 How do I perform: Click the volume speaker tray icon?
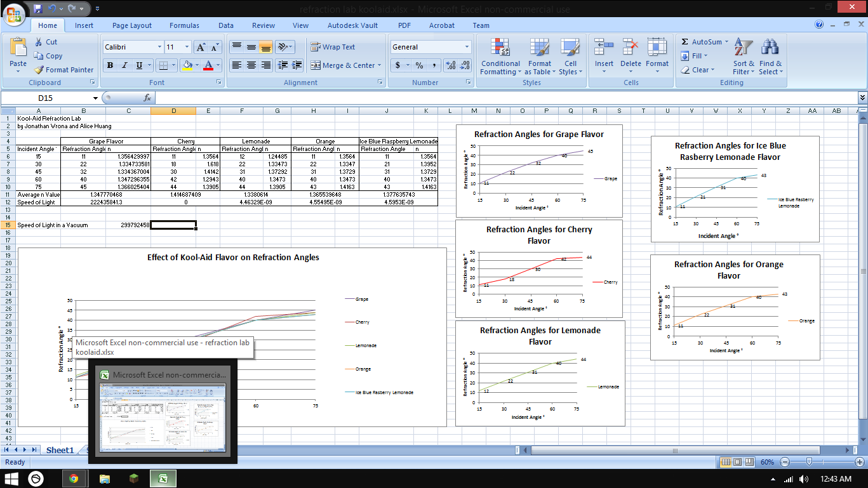(804, 479)
